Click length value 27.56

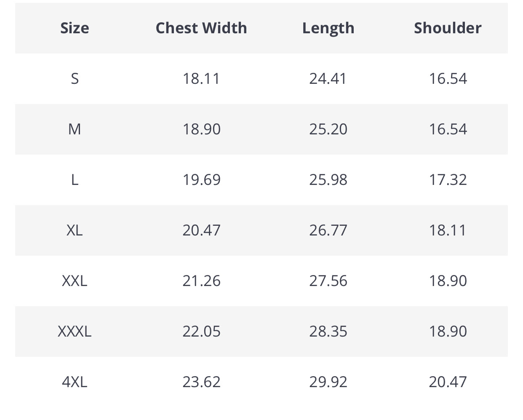click(x=328, y=281)
